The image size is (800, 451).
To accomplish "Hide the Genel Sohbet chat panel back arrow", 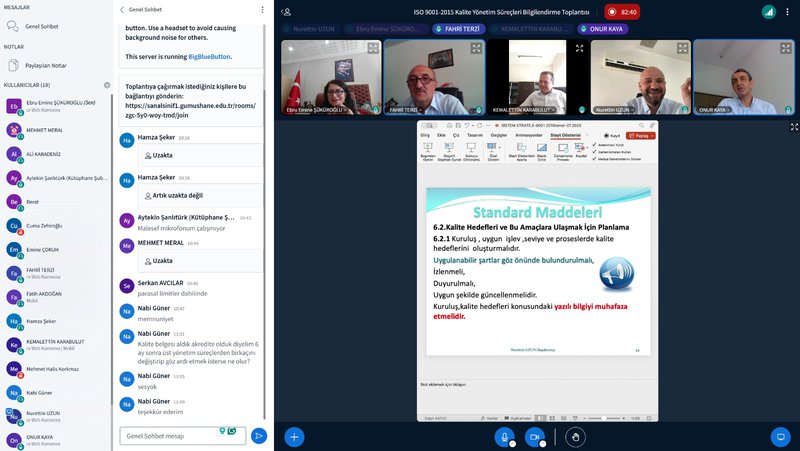I will pyautogui.click(x=122, y=10).
